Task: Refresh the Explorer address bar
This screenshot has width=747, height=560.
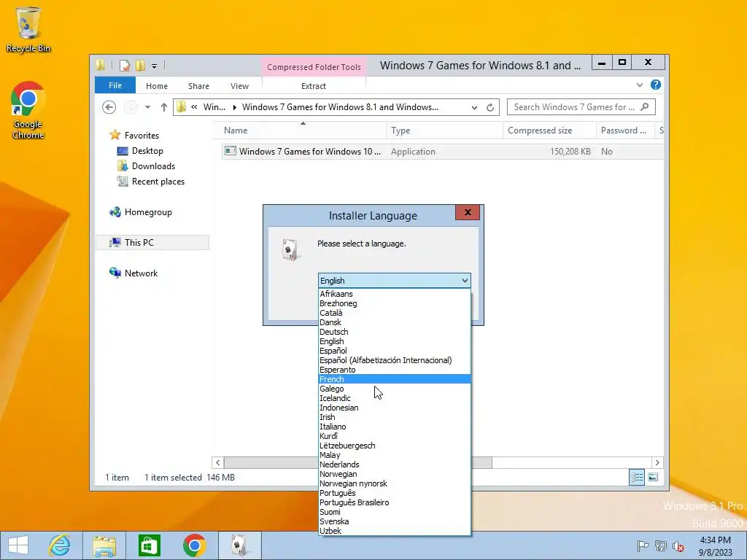Action: 490,108
